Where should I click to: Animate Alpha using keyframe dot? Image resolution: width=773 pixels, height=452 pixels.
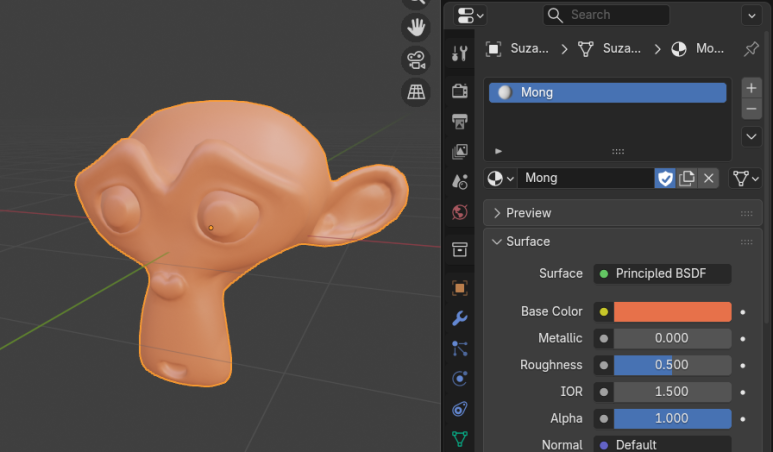[x=743, y=419]
